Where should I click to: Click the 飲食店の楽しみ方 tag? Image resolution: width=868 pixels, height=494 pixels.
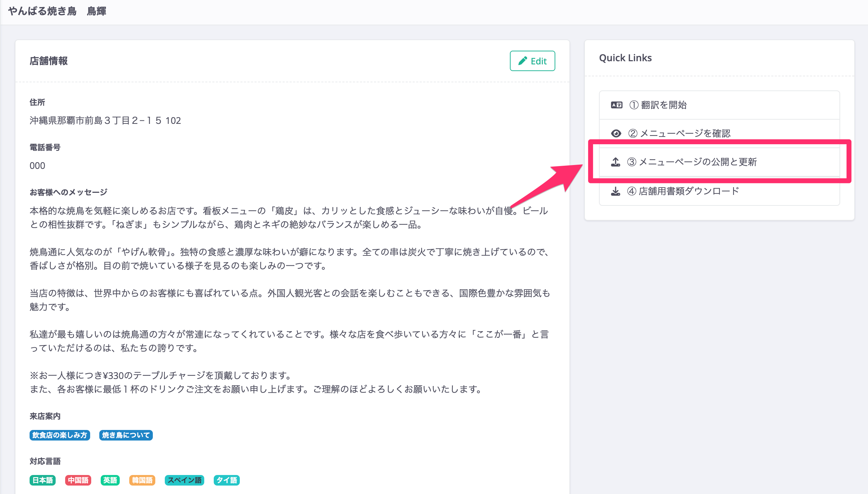click(60, 435)
